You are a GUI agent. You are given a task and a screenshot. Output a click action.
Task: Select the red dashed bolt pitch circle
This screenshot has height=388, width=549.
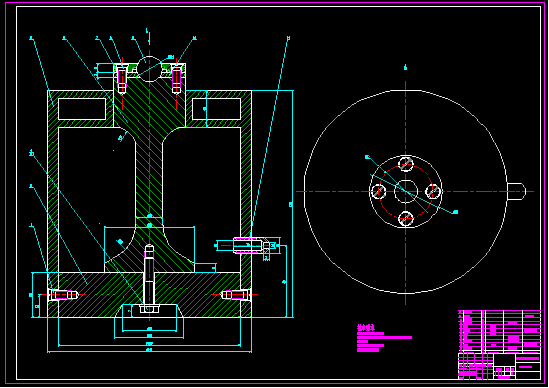coord(406,192)
